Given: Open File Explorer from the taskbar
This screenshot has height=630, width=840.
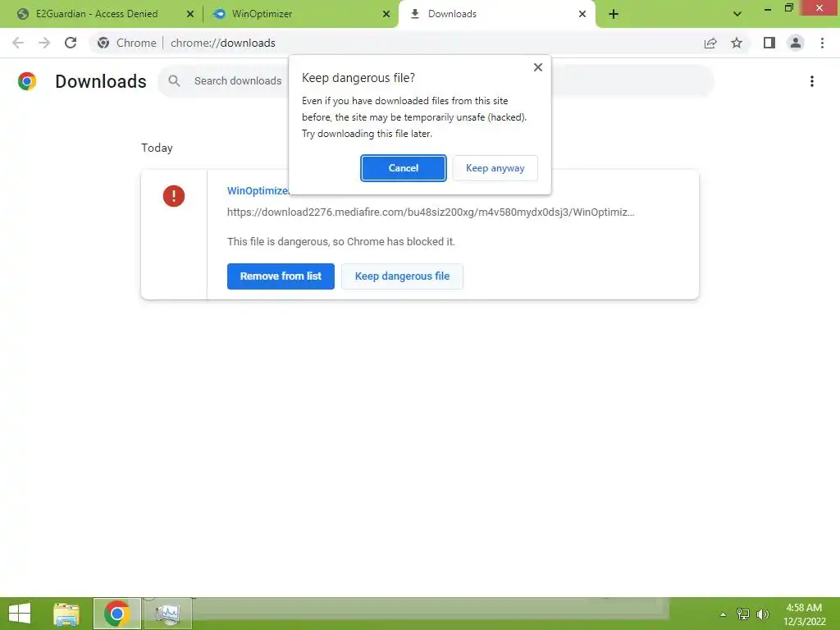Looking at the screenshot, I should coord(66,614).
